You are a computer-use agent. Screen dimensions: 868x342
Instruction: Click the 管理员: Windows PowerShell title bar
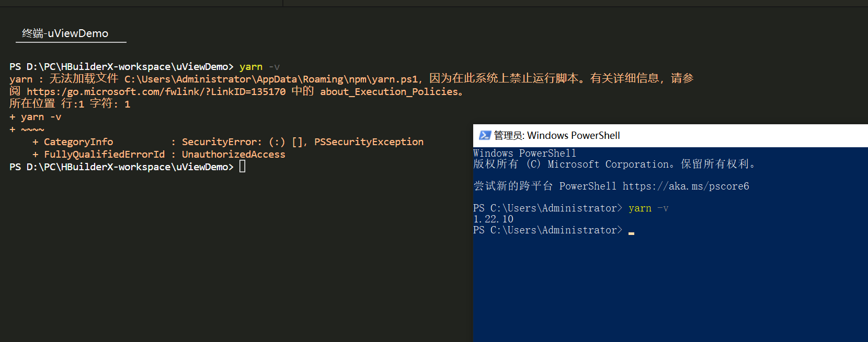[x=670, y=136]
